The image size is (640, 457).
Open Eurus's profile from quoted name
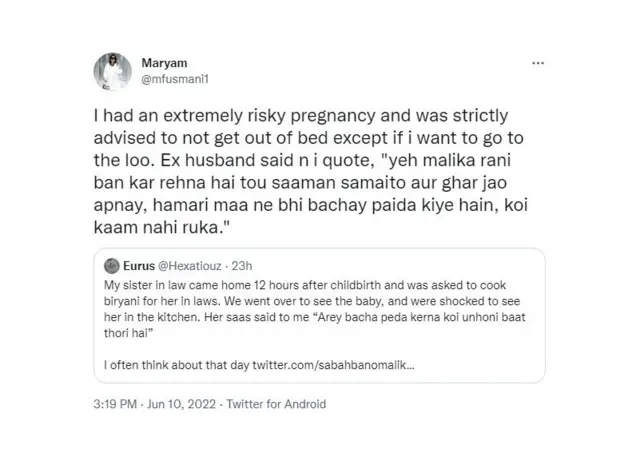[141, 268]
